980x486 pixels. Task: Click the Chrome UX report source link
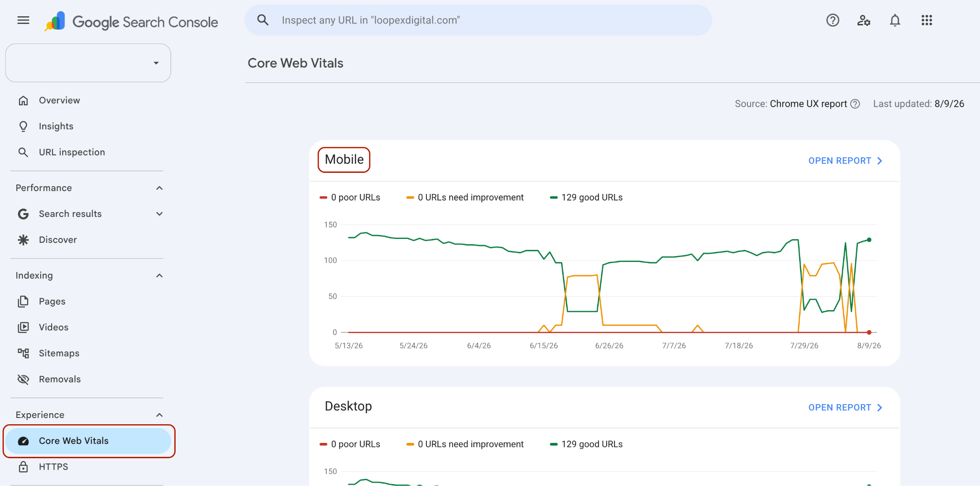(x=808, y=104)
